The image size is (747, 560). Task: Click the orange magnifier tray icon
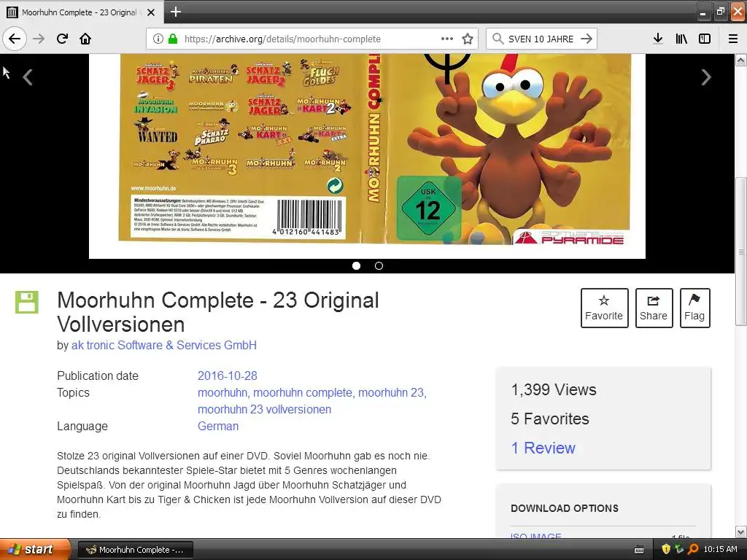pyautogui.click(x=693, y=550)
